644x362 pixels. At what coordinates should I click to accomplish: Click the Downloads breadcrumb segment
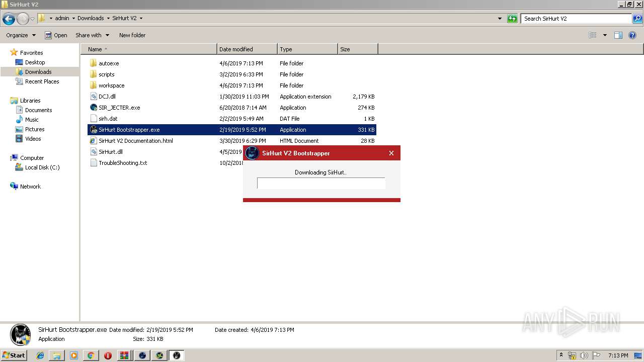click(91, 19)
